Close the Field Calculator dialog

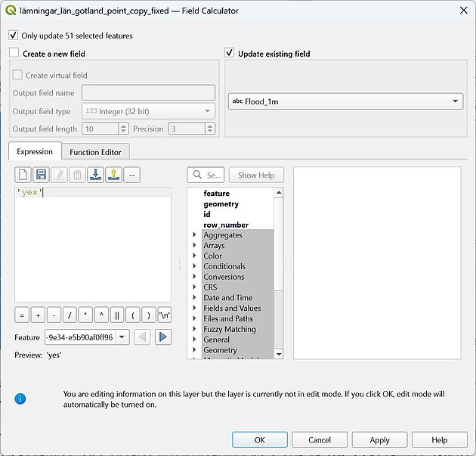click(464, 11)
